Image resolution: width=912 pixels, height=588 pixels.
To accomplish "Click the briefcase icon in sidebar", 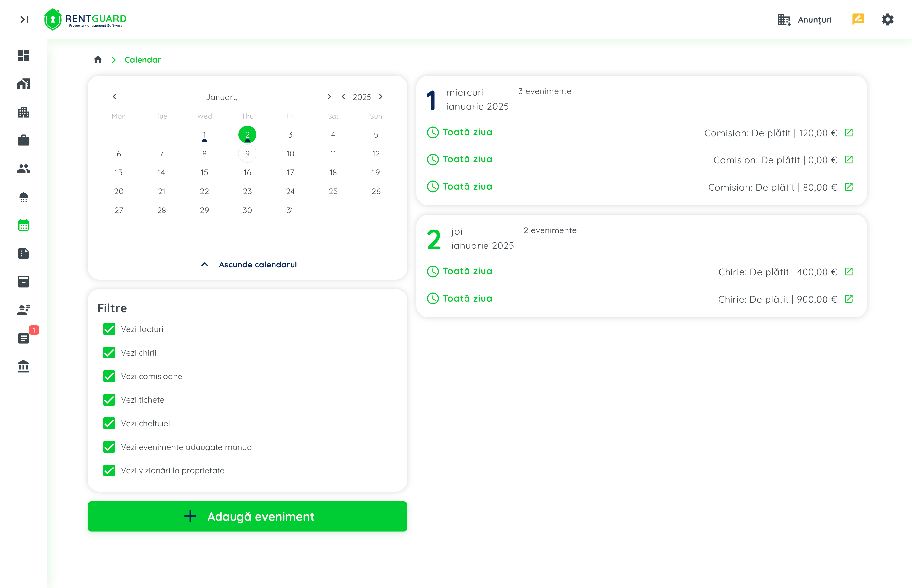I will click(23, 140).
